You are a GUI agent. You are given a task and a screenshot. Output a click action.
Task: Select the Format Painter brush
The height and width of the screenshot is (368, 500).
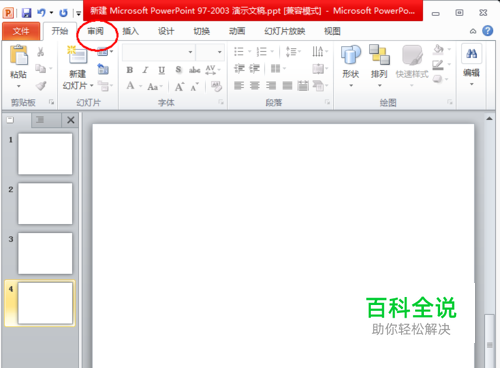41,86
